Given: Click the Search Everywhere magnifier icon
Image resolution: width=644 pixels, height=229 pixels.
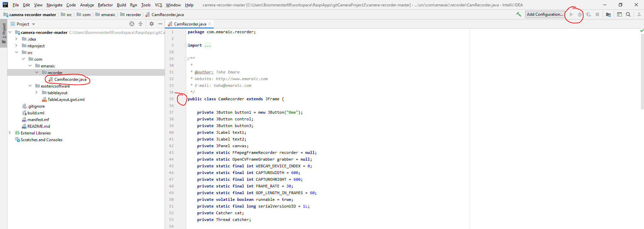Looking at the screenshot, I should click(x=628, y=14).
